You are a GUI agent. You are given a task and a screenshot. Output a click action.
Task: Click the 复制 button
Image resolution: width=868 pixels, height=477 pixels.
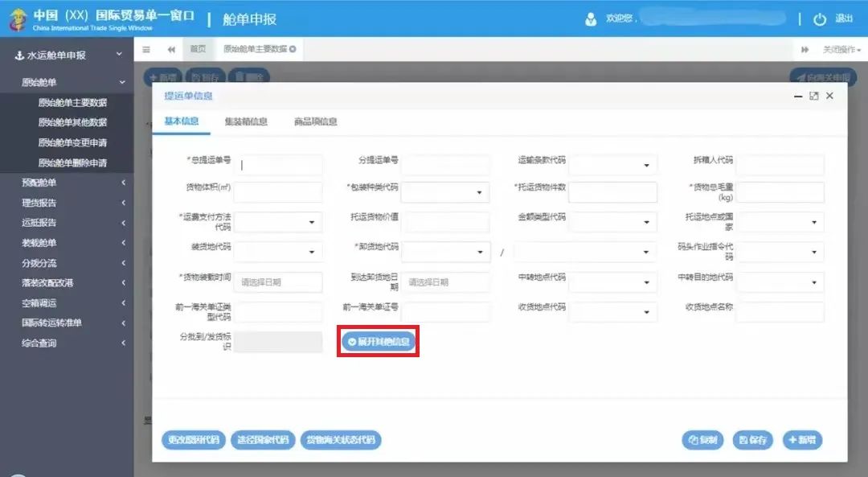pyautogui.click(x=703, y=440)
